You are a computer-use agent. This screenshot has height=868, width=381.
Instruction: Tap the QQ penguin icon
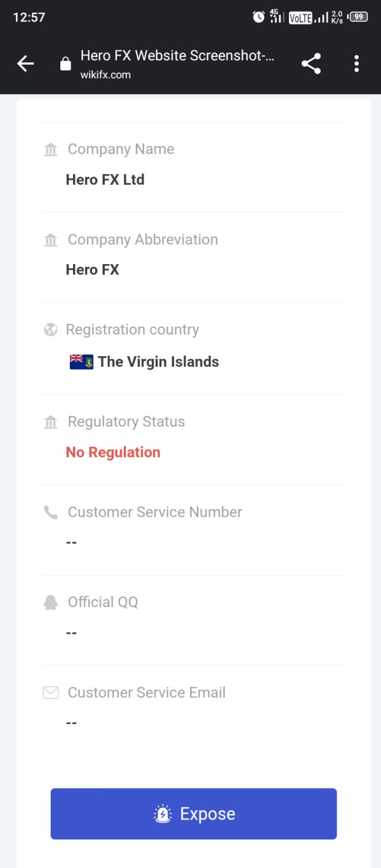point(51,603)
